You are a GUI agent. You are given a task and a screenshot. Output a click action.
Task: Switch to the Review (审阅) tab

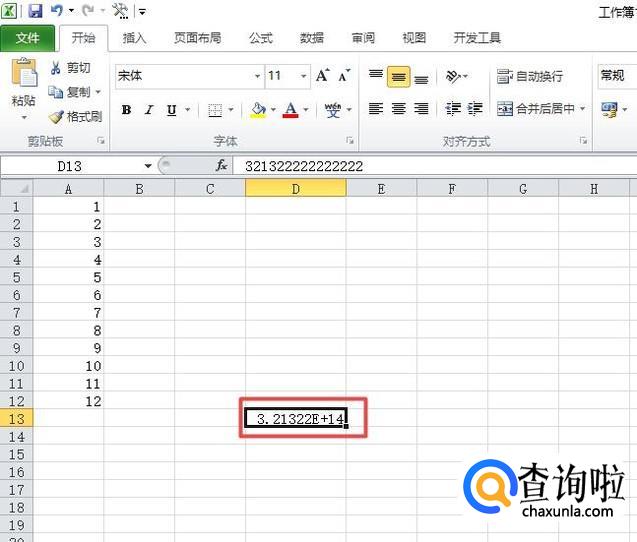click(x=363, y=38)
